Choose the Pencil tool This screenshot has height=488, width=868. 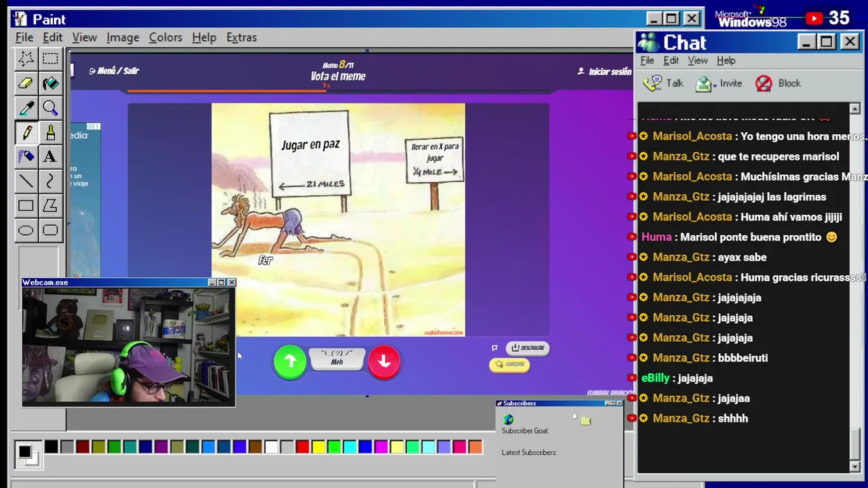(x=26, y=132)
